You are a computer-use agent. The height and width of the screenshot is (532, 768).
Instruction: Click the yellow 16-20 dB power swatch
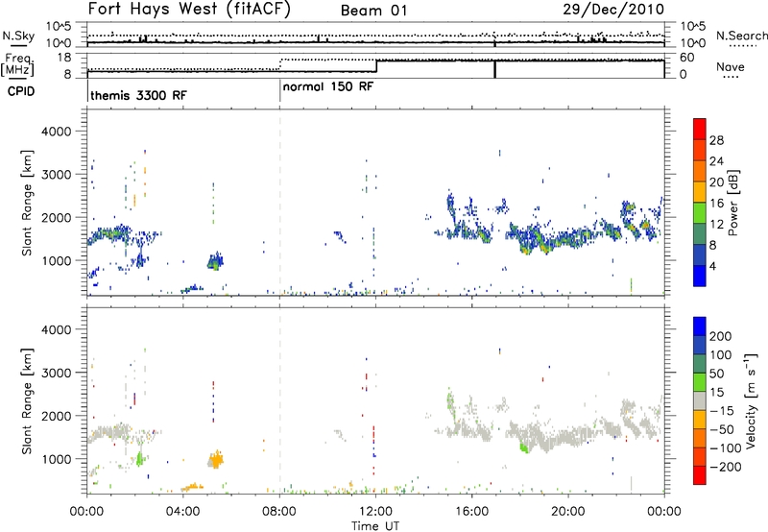tap(700, 192)
